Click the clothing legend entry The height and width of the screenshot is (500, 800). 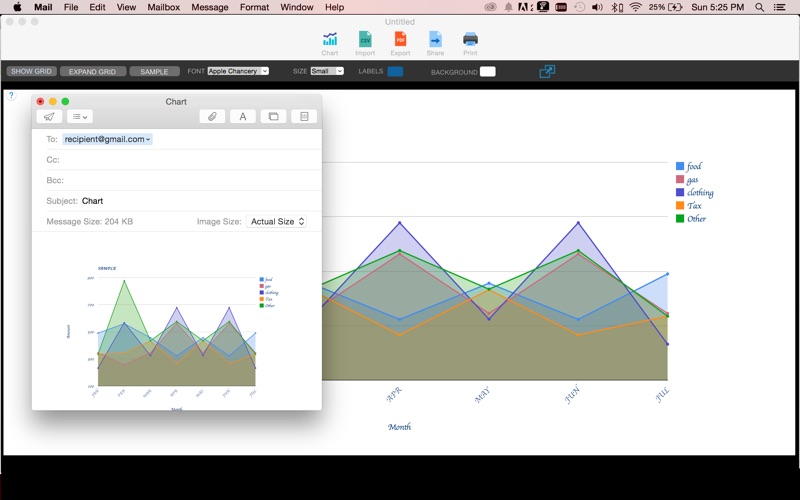[x=695, y=192]
